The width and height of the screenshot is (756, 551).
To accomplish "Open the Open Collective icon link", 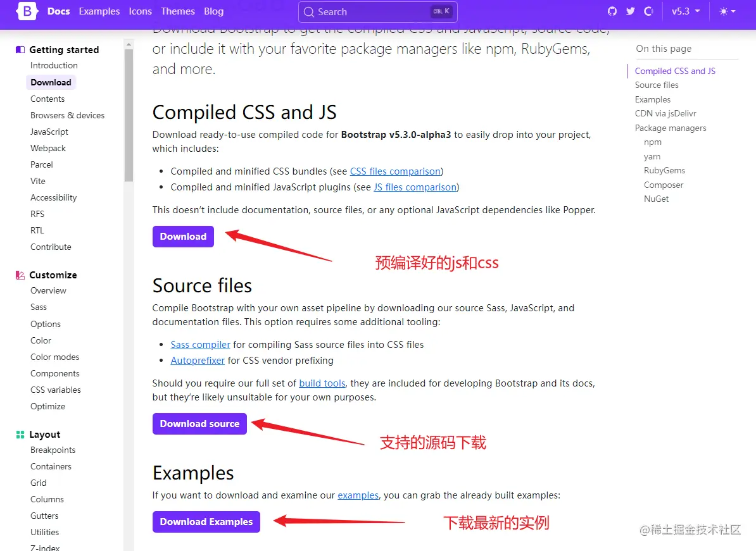I will pos(648,11).
